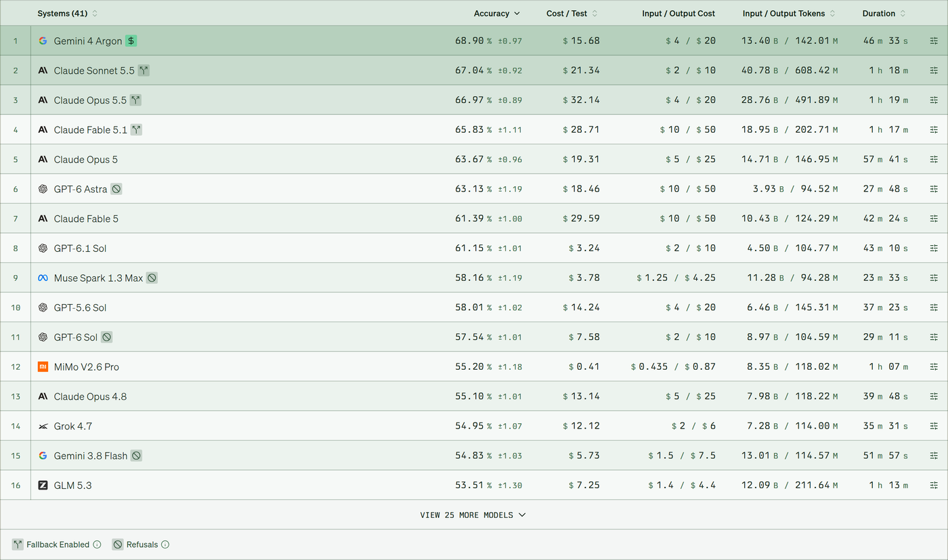Click the 53.51 % accuracy value
The image size is (948, 560).
tap(473, 486)
